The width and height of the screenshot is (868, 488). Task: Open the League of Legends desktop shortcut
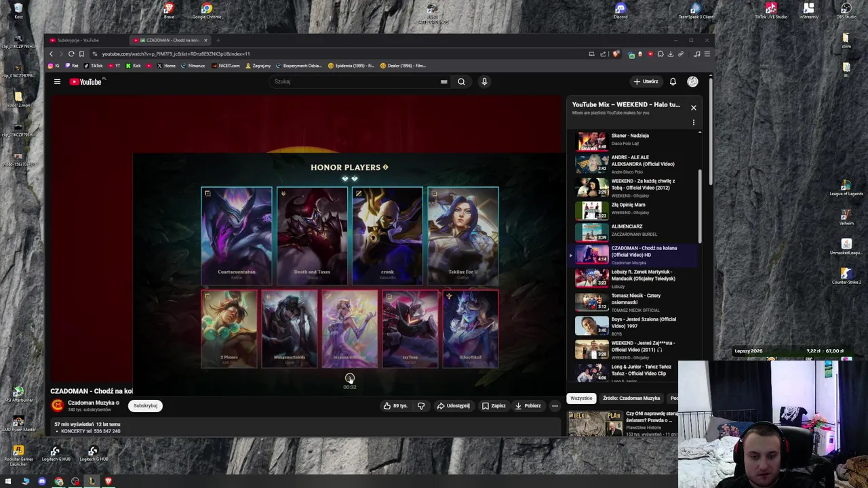click(846, 188)
